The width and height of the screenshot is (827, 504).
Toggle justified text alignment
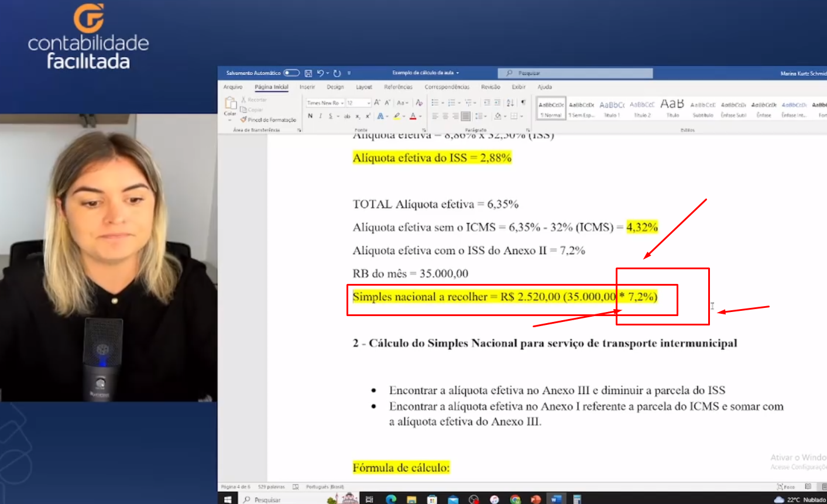tap(465, 116)
